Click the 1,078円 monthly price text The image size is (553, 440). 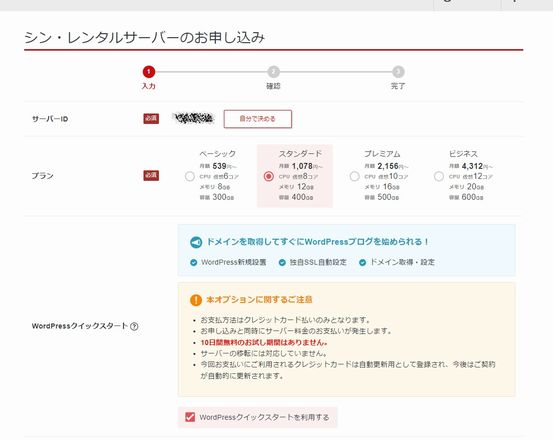click(300, 166)
